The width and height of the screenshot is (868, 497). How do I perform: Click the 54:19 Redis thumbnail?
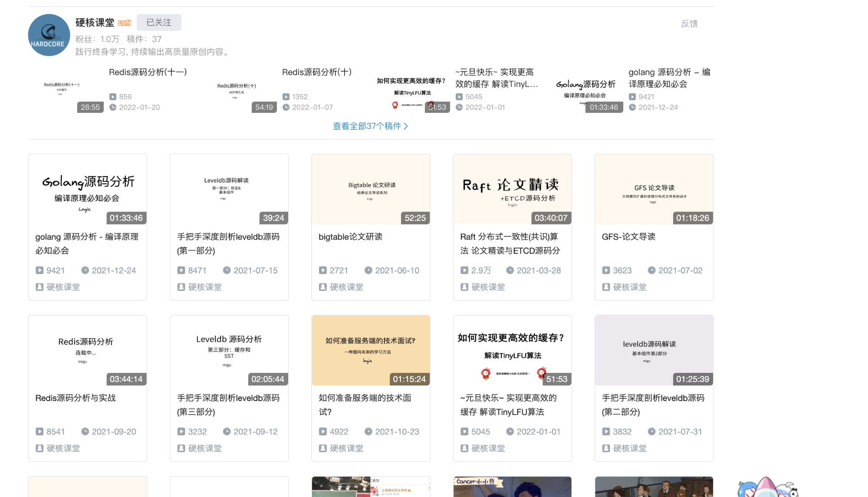pos(239,90)
